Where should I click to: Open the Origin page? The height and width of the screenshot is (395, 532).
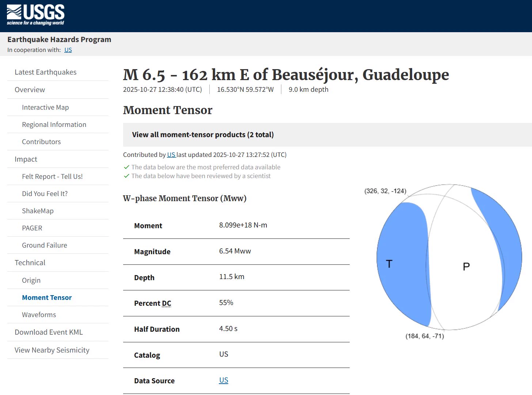[31, 280]
